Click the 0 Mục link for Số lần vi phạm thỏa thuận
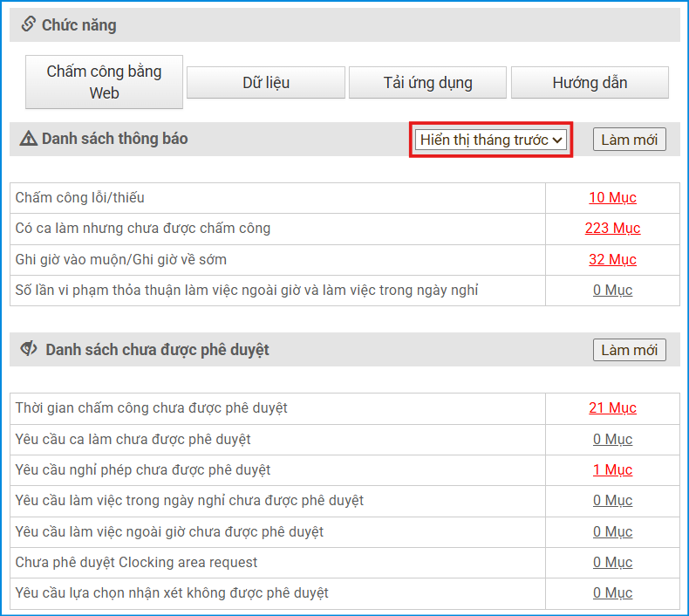 (x=612, y=290)
